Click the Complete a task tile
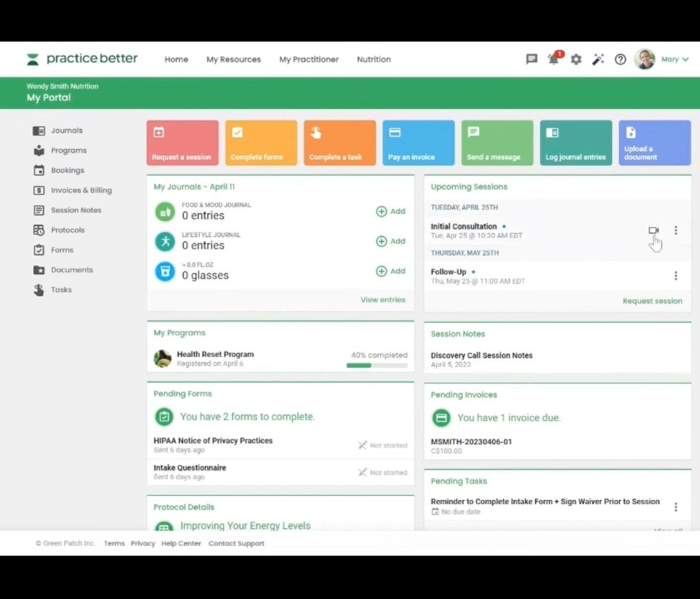Viewport: 700px width, 599px height. pos(340,143)
